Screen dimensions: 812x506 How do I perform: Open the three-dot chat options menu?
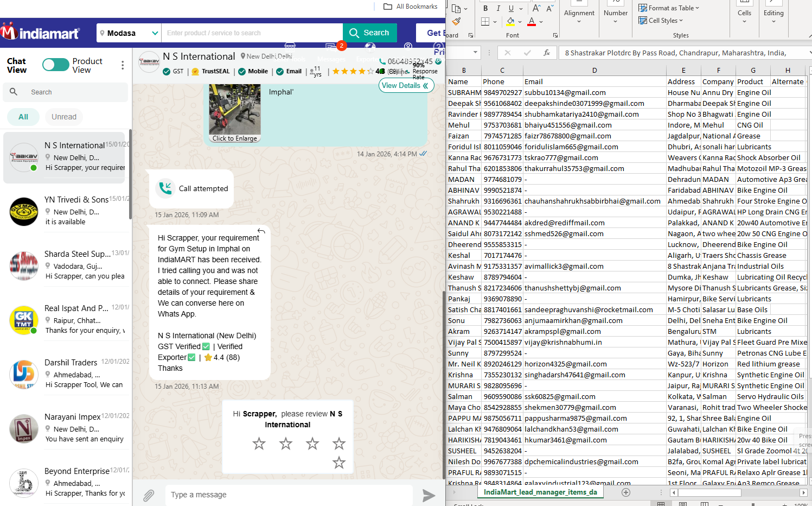click(123, 65)
